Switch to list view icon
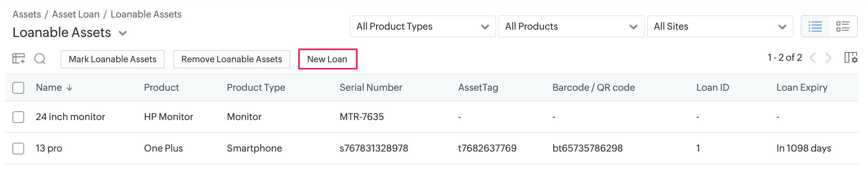The height and width of the screenshot is (194, 868). point(815,26)
